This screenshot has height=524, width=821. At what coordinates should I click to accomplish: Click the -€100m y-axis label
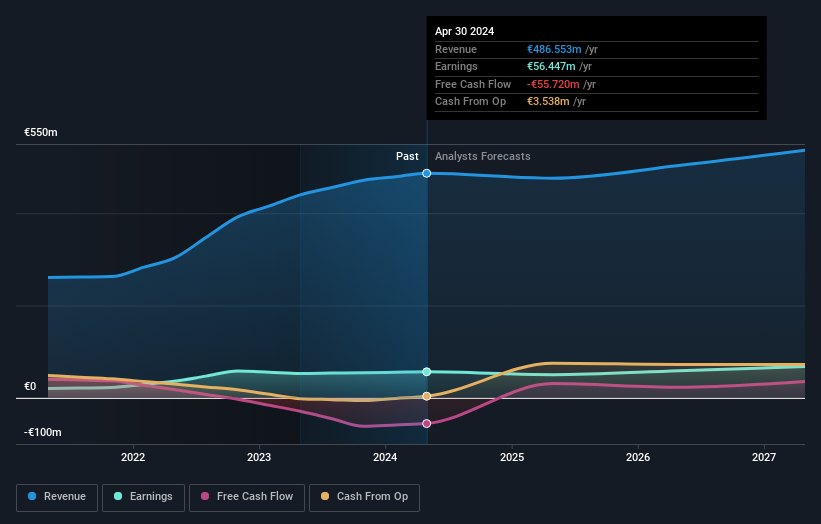point(42,432)
